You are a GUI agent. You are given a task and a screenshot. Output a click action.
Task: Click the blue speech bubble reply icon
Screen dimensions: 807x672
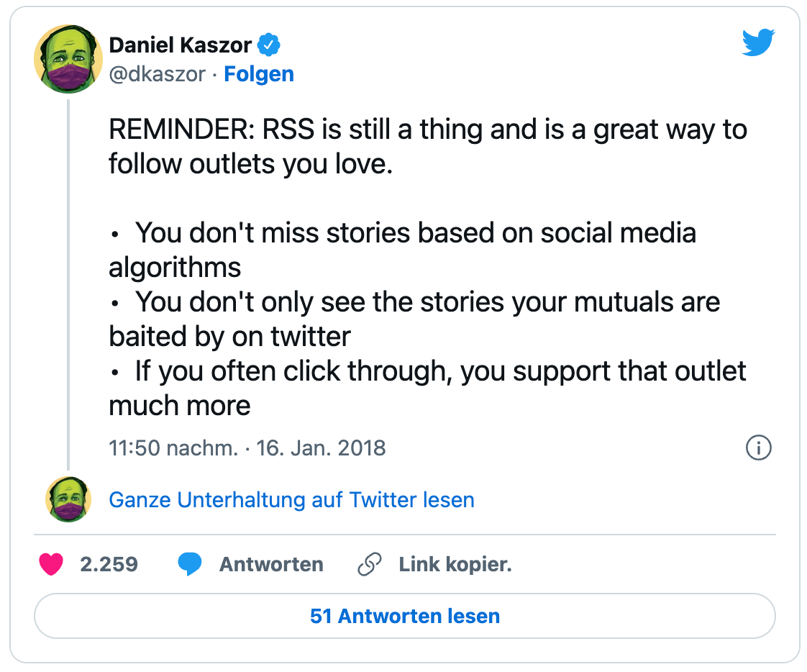point(189,564)
